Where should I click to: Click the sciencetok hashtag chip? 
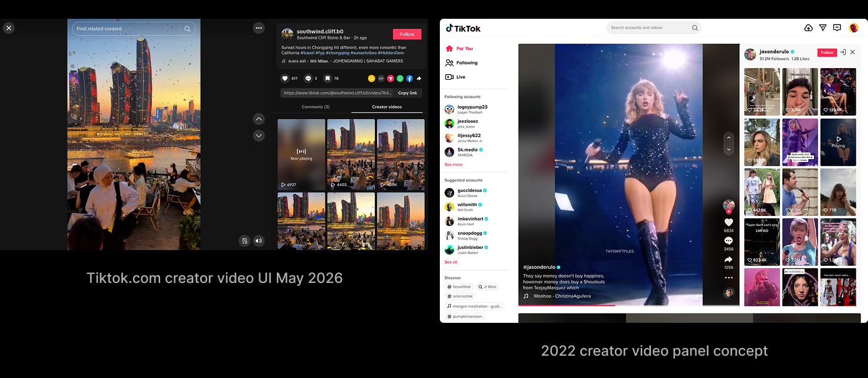point(460,296)
